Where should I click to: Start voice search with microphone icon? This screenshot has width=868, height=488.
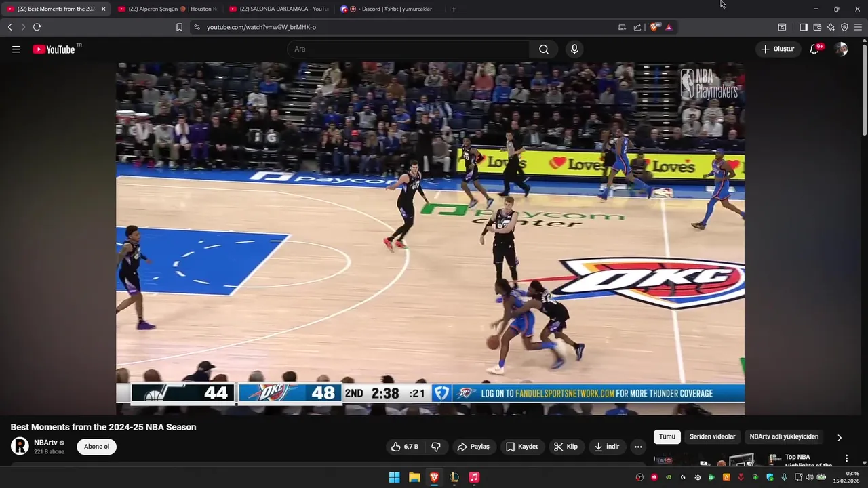tap(574, 49)
